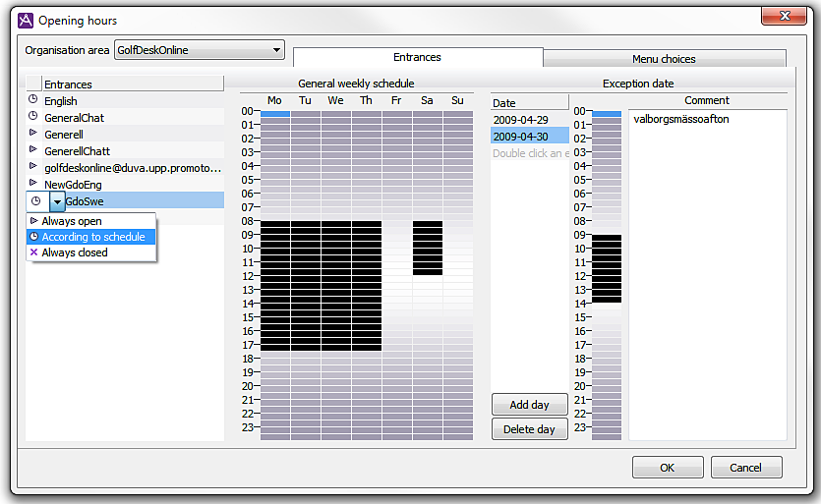Image resolution: width=821 pixels, height=504 pixels.
Task: Open the Organisation area GolfDeskOnline combo box
Action: 200,50
